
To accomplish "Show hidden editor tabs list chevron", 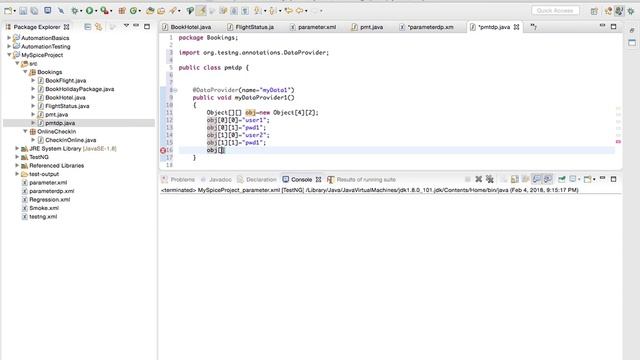I will [533, 27].
